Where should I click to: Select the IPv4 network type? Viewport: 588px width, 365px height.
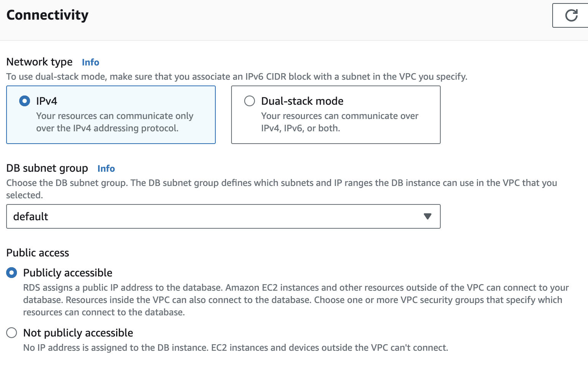click(x=24, y=101)
